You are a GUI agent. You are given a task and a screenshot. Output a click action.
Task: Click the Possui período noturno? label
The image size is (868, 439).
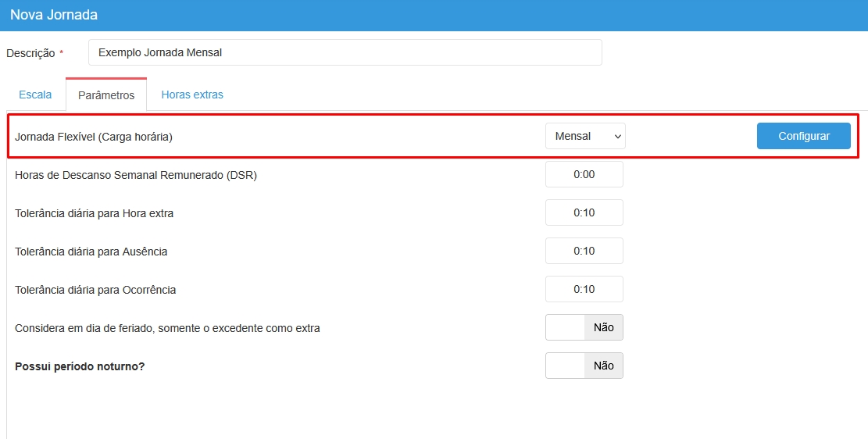80,366
